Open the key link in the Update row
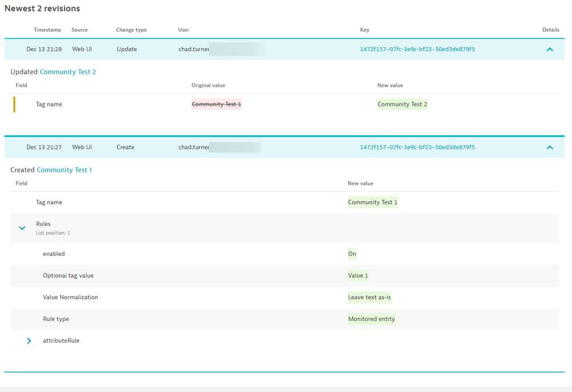Viewport: 572px width, 392px height. 417,49
